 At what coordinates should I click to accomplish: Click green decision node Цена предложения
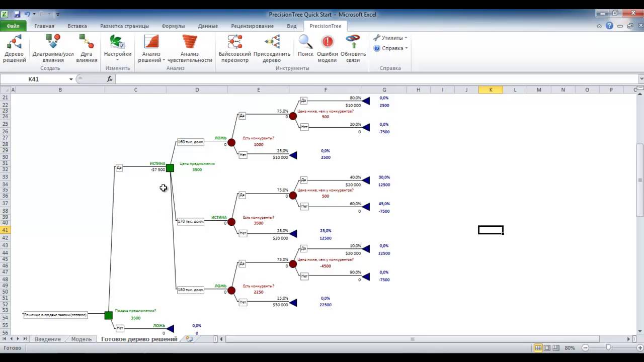pyautogui.click(x=170, y=168)
